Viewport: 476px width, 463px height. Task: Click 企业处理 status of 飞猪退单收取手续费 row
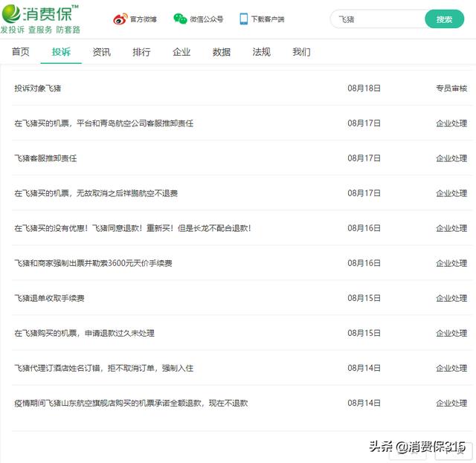pos(451,298)
